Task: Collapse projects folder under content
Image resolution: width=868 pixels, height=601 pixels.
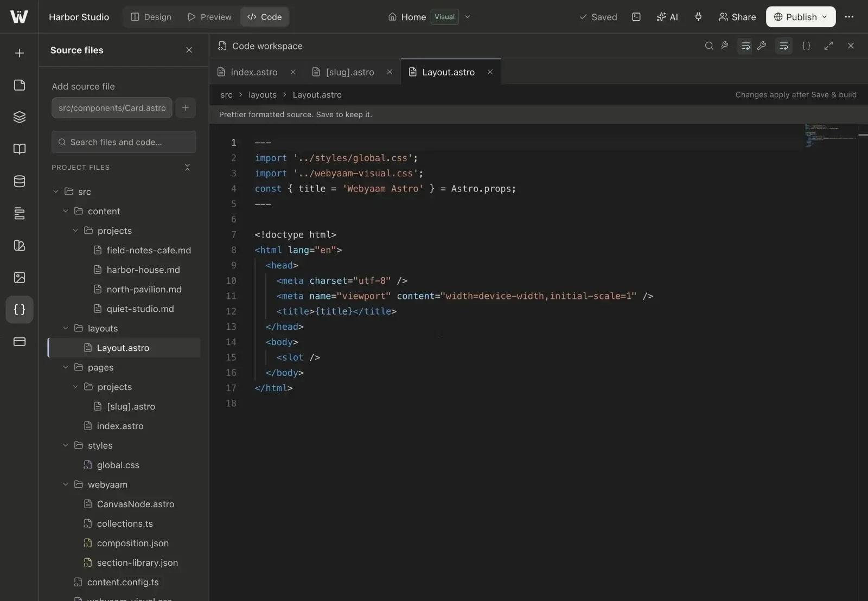Action: pyautogui.click(x=75, y=231)
